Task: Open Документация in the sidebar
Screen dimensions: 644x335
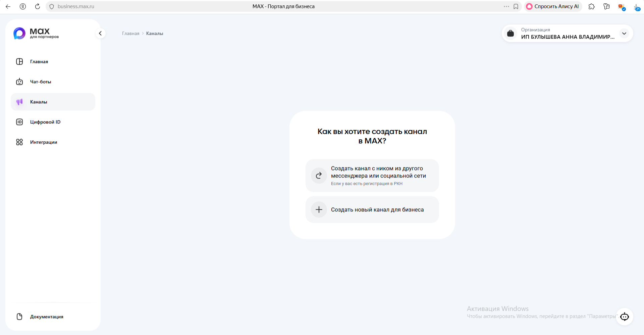Action: [53, 317]
